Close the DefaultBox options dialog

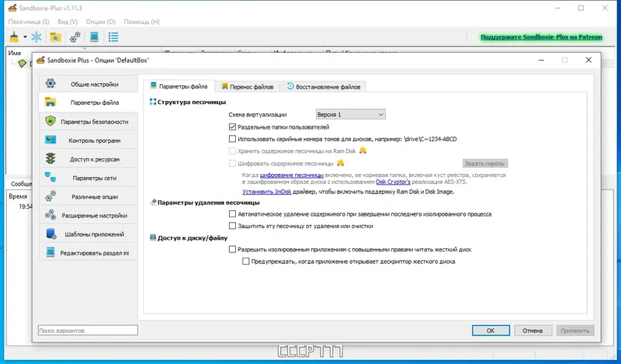pyautogui.click(x=588, y=61)
